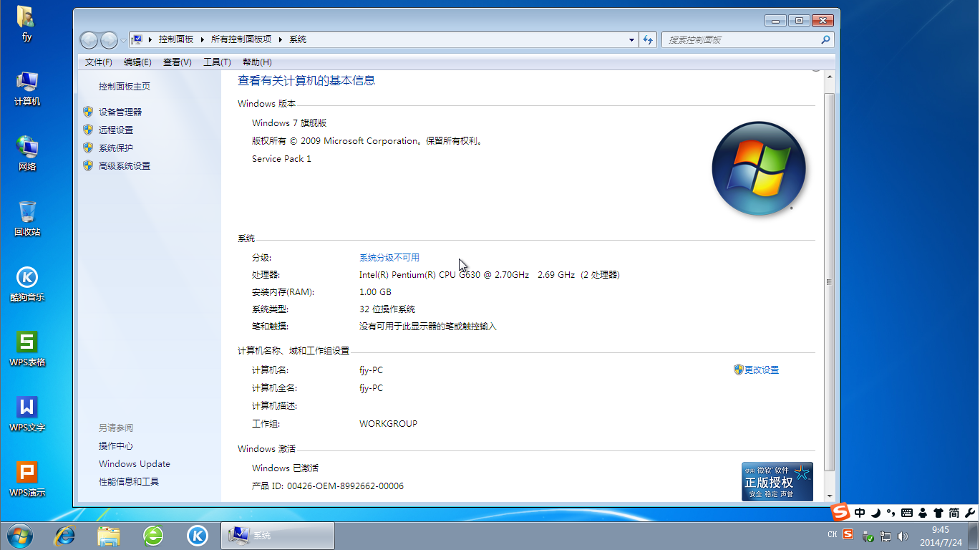Toggle the moon half/full-width mode
The image size is (980, 550).
coord(875,513)
